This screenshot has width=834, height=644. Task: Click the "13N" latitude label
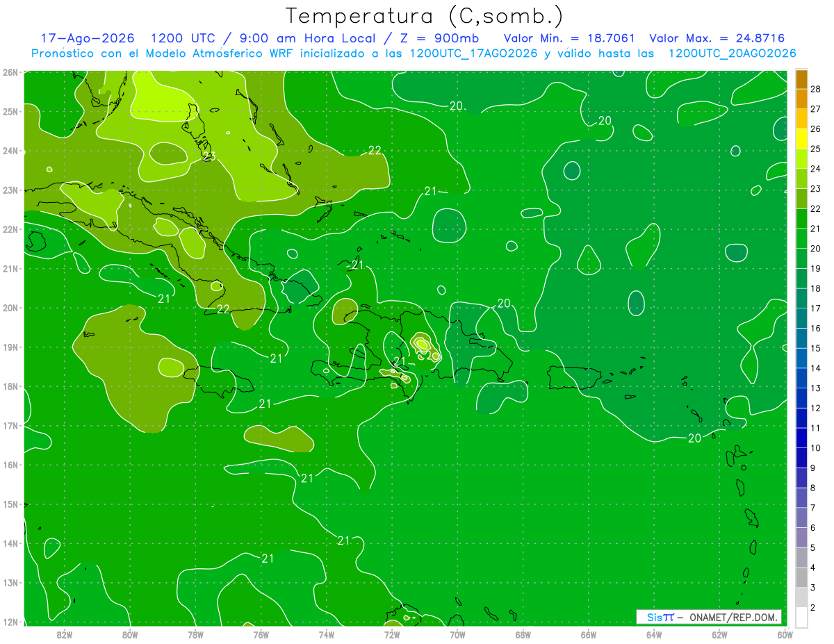[x=10, y=582]
